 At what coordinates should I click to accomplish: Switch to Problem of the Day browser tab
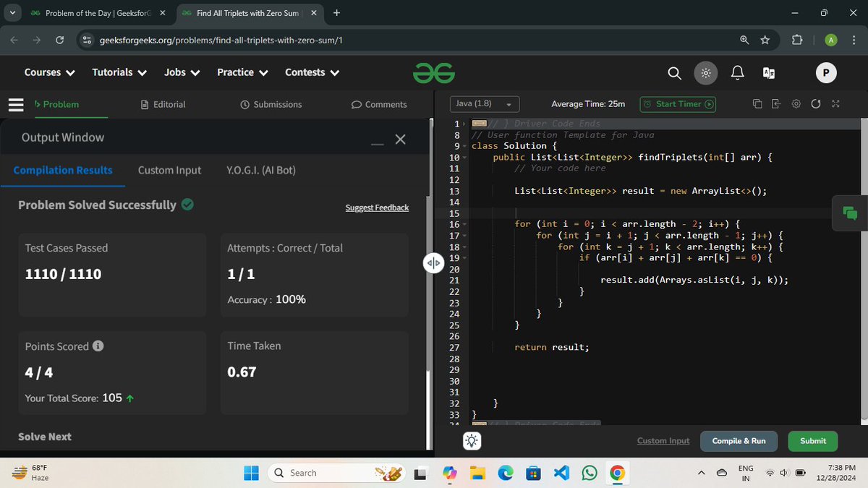point(98,13)
